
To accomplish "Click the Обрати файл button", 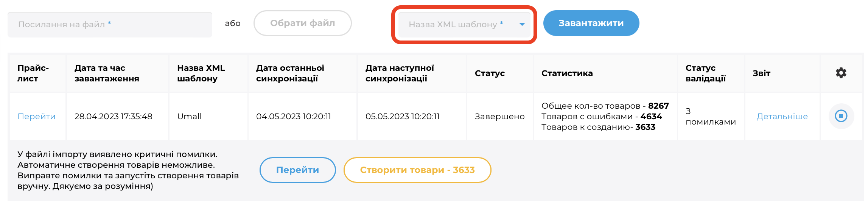I will 302,23.
